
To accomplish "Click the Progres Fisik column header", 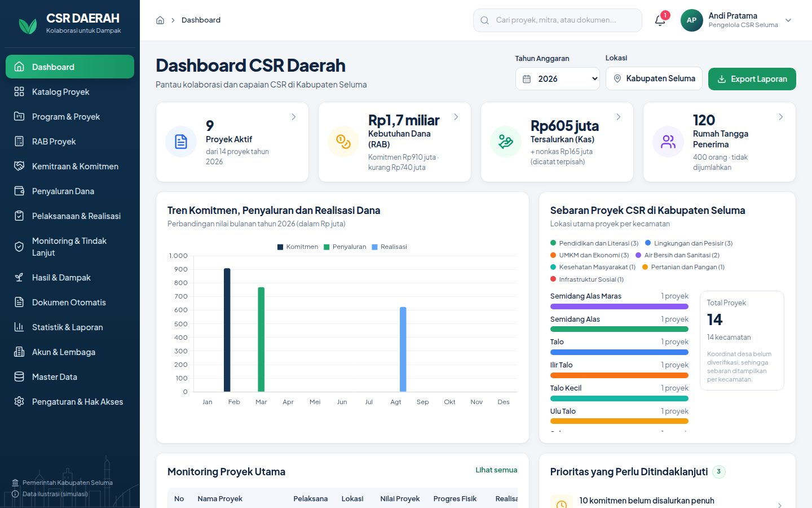I will point(455,498).
